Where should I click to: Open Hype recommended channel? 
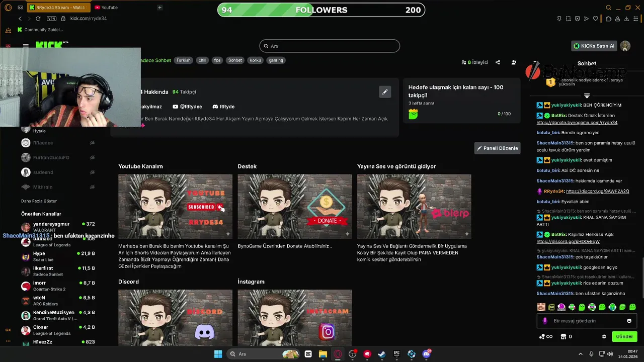click(58, 256)
